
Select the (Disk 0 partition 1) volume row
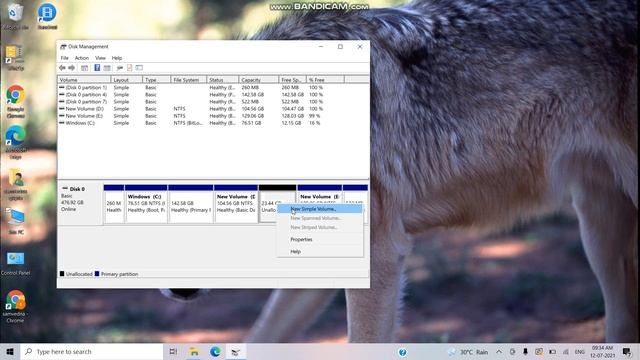[x=213, y=87]
